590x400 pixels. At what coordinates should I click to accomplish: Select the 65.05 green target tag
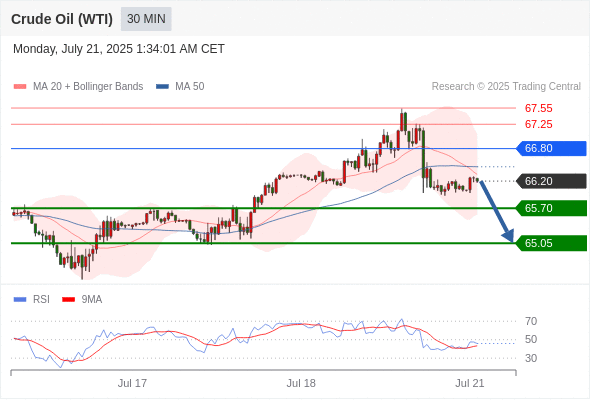pyautogui.click(x=550, y=243)
